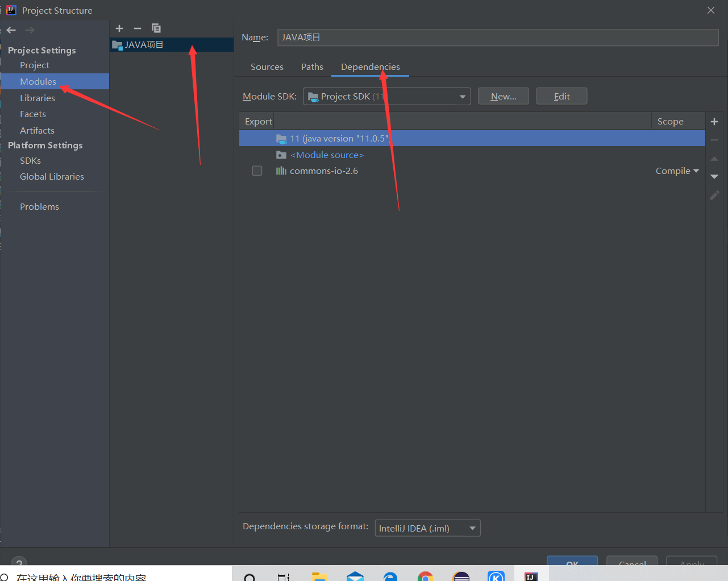Select the commons-io-2.6 dependency row
The height and width of the screenshot is (581, 728).
click(x=472, y=171)
